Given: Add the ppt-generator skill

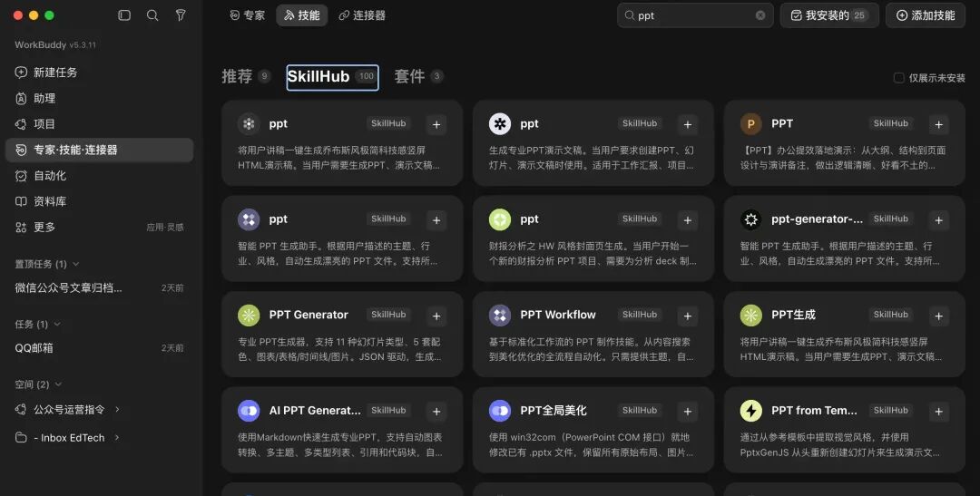Looking at the screenshot, I should click(x=939, y=219).
